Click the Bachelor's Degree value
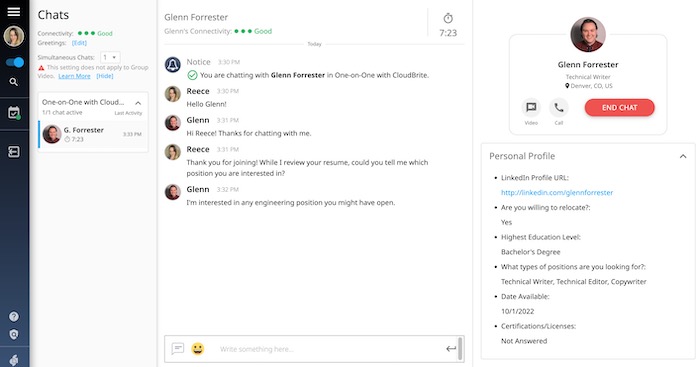The image size is (700, 367). pos(530,252)
